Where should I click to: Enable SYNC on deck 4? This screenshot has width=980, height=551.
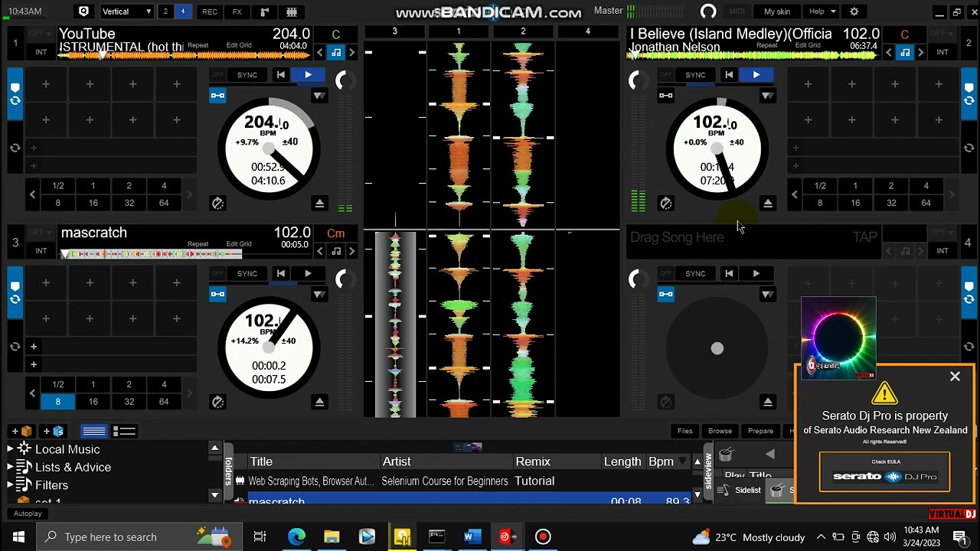(695, 273)
